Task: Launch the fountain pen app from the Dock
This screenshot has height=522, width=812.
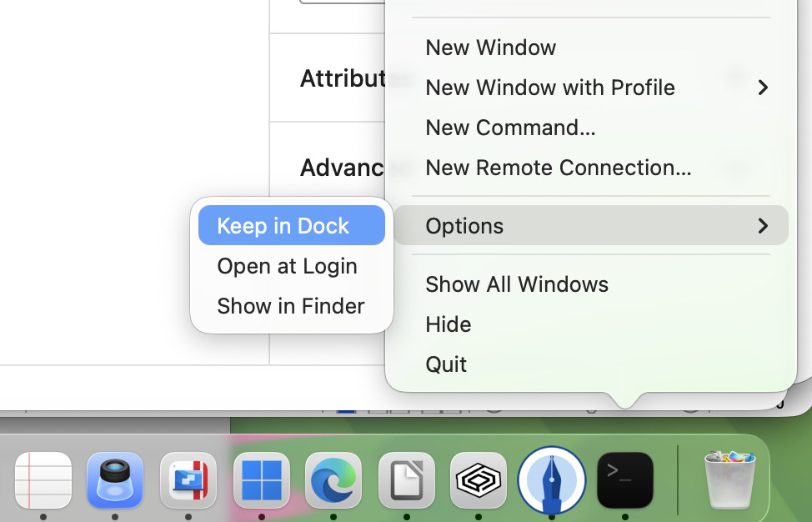Action: click(x=551, y=480)
